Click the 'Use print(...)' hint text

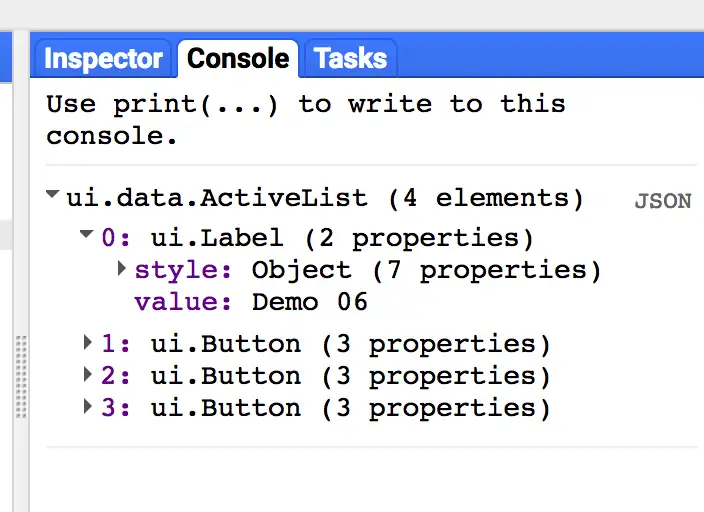306,119
